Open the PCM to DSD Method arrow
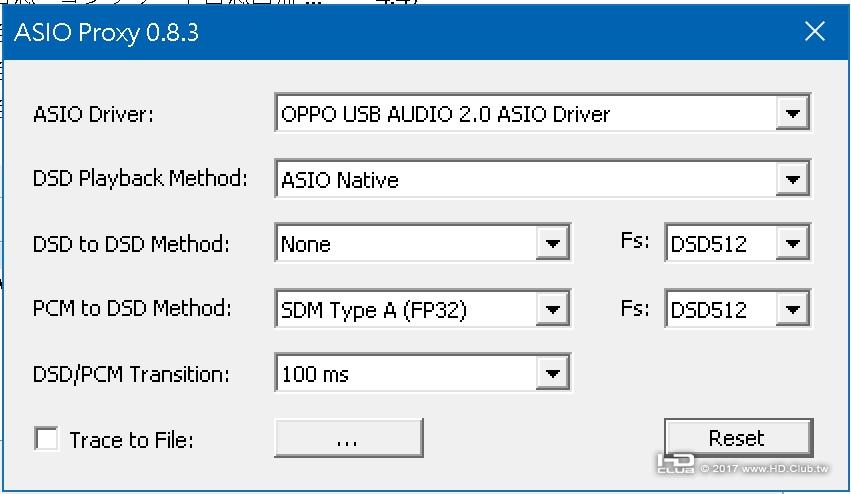851x494 pixels. (x=552, y=309)
